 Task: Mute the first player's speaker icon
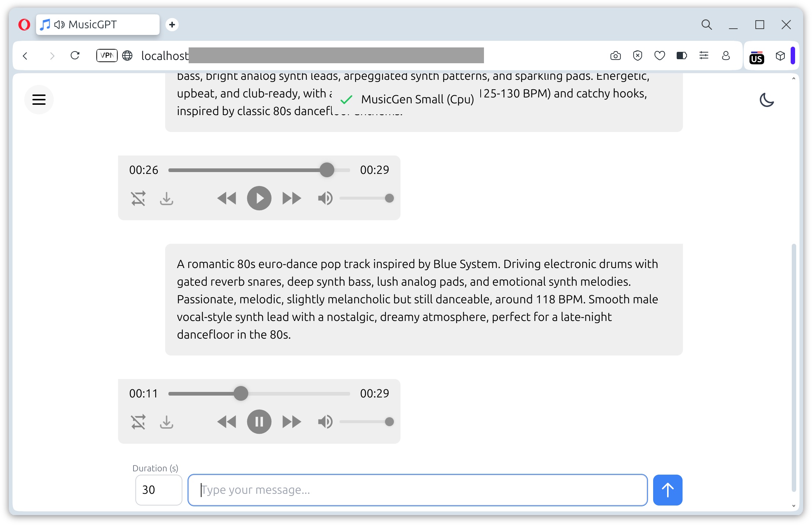point(325,199)
